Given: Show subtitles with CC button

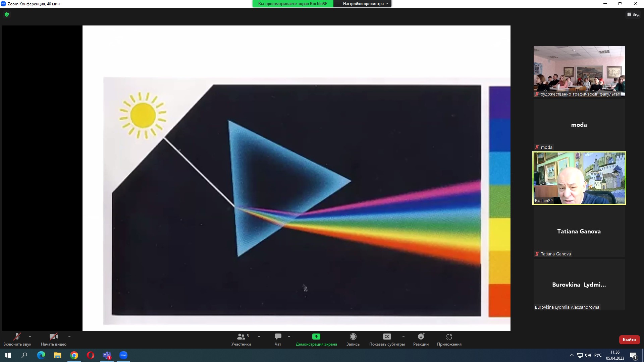Looking at the screenshot, I should point(387,337).
